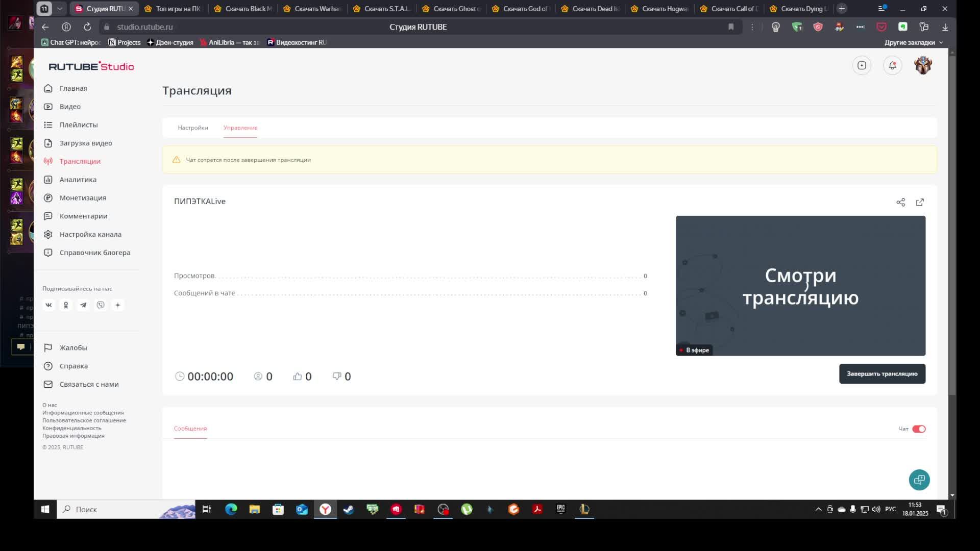The height and width of the screenshot is (551, 980).
Task: Open the Viber social icon
Action: pyautogui.click(x=101, y=305)
